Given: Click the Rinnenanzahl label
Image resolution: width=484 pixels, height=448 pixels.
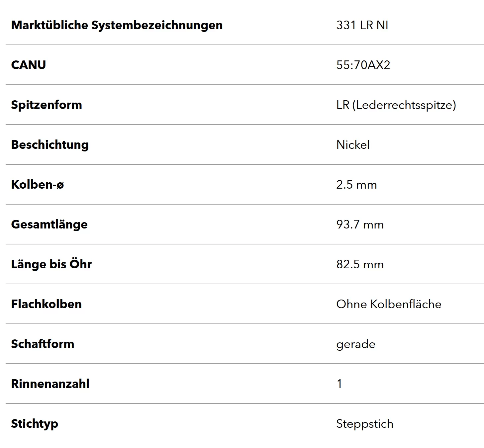Looking at the screenshot, I should (x=50, y=384).
